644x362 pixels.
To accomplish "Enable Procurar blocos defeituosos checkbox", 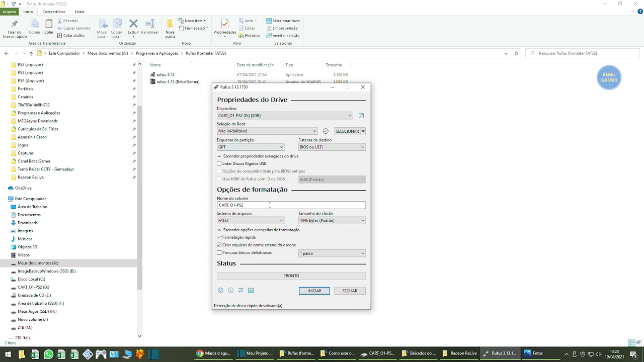I will 219,253.
